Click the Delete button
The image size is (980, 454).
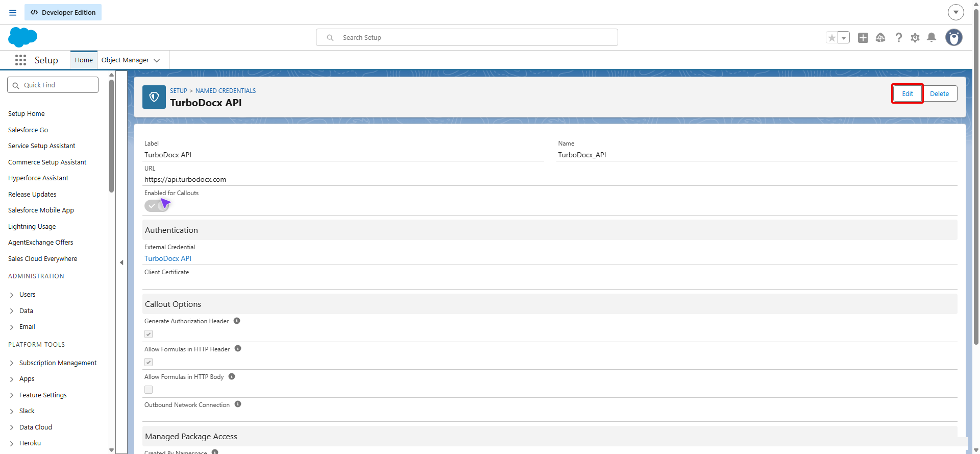[939, 93]
